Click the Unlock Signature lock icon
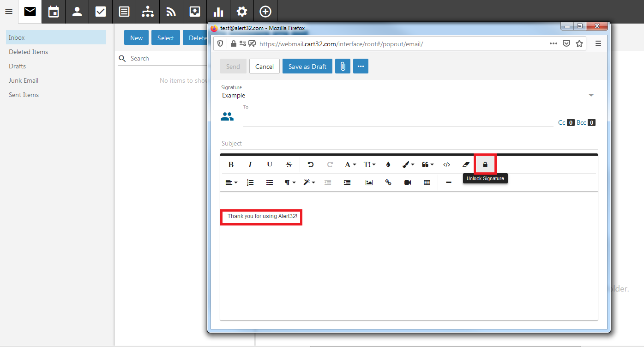 [x=485, y=164]
